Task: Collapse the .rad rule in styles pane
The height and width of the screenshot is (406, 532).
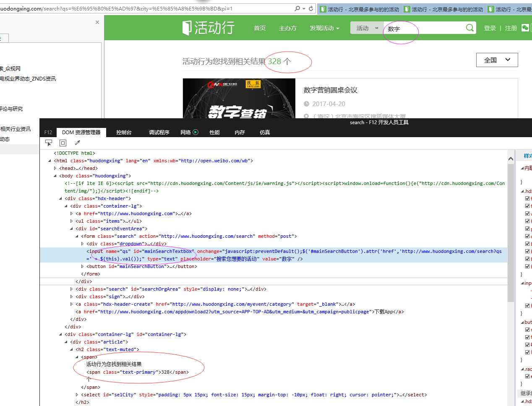Action: point(523,369)
